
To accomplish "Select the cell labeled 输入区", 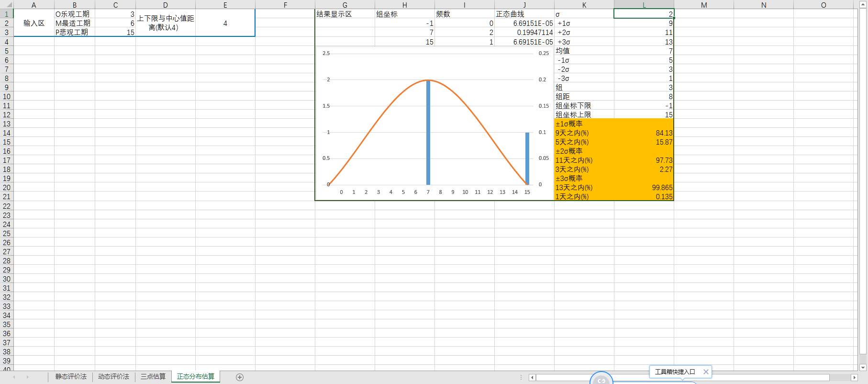I will click(x=34, y=23).
